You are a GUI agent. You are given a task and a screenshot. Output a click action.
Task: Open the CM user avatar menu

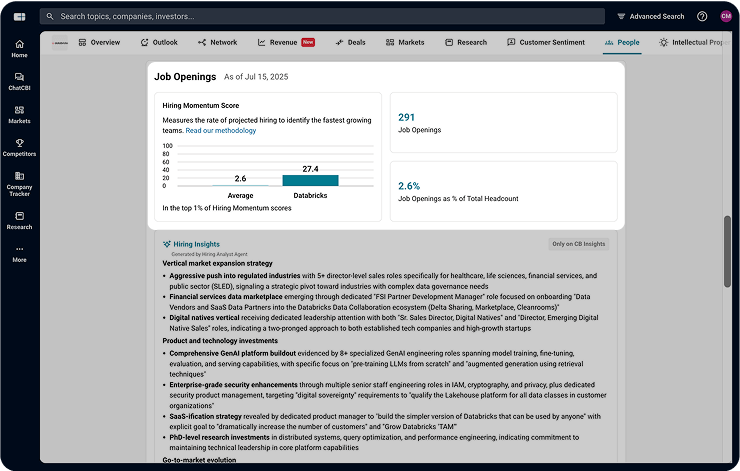point(725,16)
